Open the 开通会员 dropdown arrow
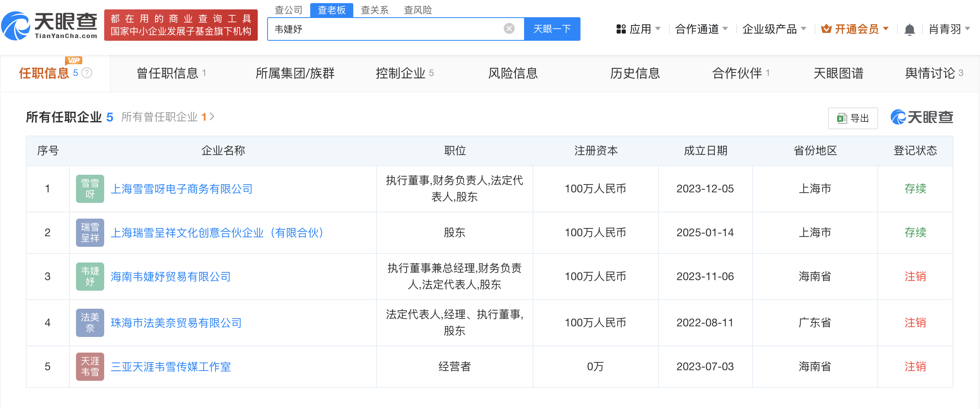The image size is (980, 409). [x=886, y=29]
